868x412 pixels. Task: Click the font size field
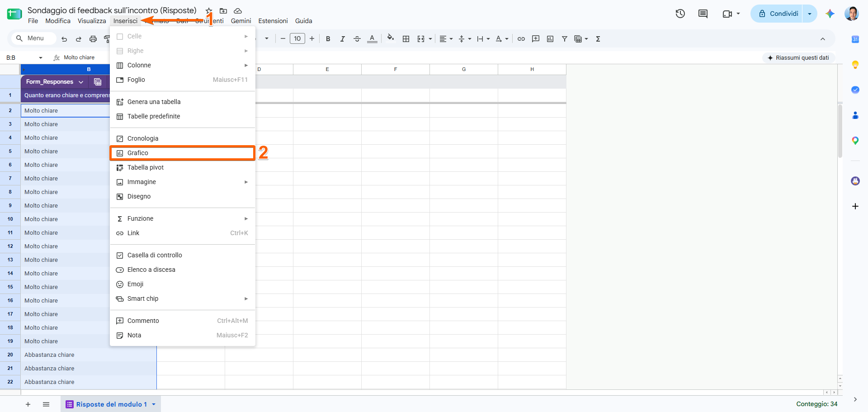(297, 38)
